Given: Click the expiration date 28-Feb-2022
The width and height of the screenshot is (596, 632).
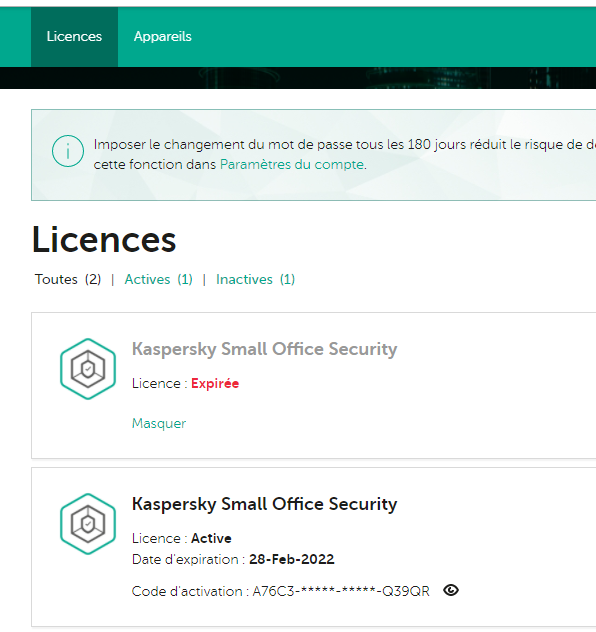Looking at the screenshot, I should click(292, 559).
